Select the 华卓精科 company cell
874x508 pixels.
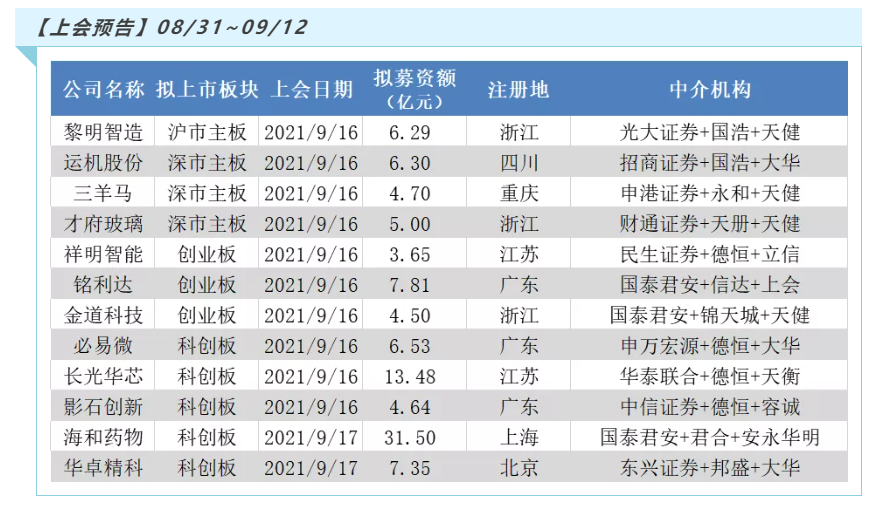click(x=103, y=468)
